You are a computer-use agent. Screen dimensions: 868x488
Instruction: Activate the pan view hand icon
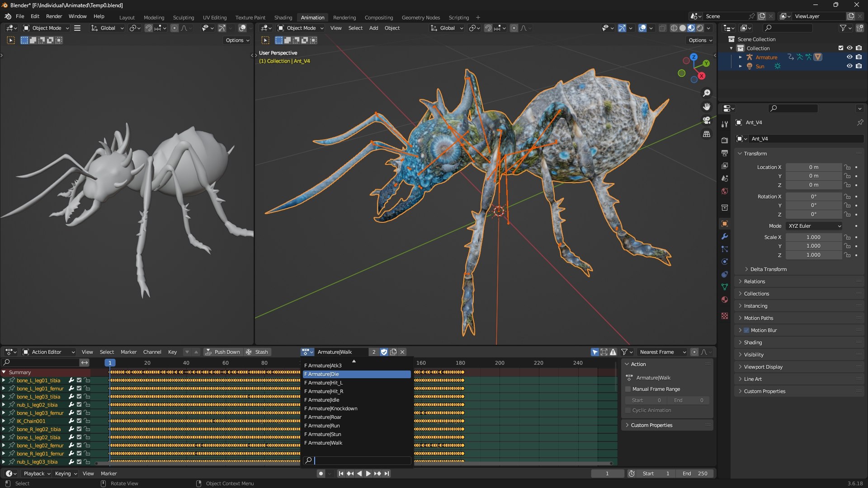(x=707, y=107)
